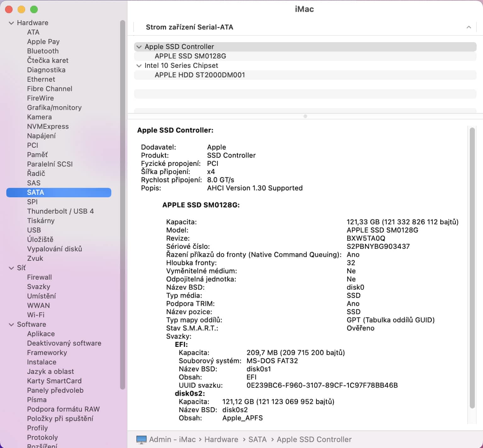Click SATA in the bottom path bar
This screenshot has height=448, width=483.
pos(257,439)
